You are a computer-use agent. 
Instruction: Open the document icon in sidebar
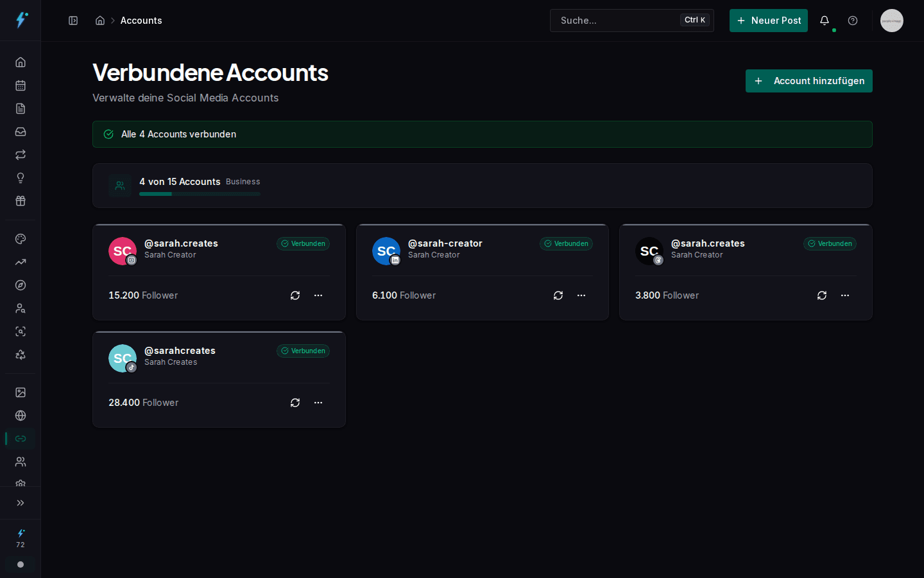tap(21, 109)
